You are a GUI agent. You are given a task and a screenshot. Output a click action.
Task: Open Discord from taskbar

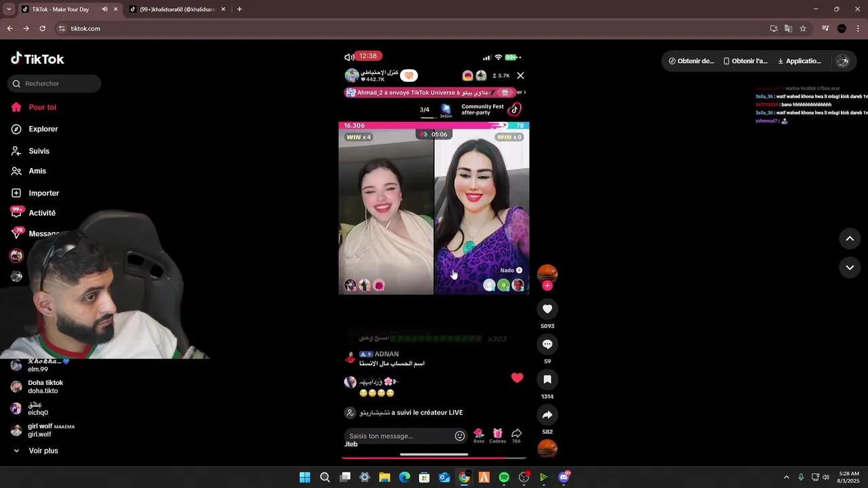564,477
